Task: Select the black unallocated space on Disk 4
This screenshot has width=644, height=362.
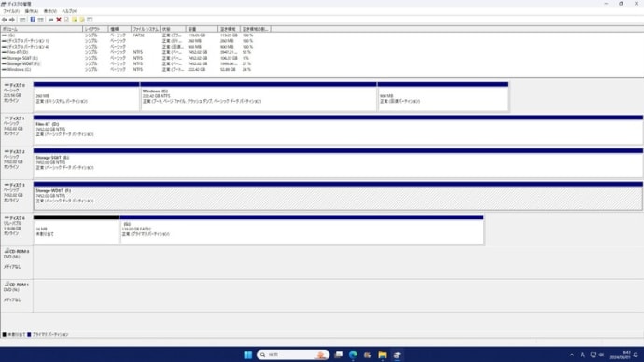Action: click(76, 230)
